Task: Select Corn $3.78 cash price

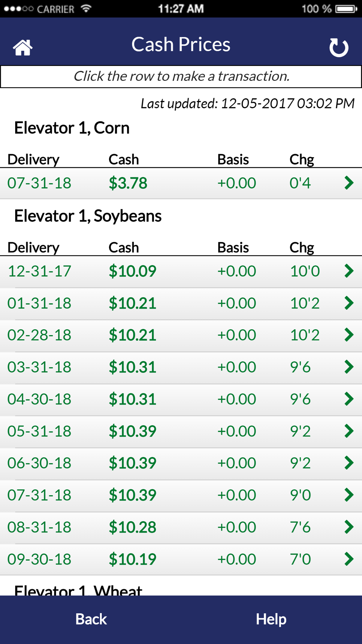Action: (x=128, y=183)
